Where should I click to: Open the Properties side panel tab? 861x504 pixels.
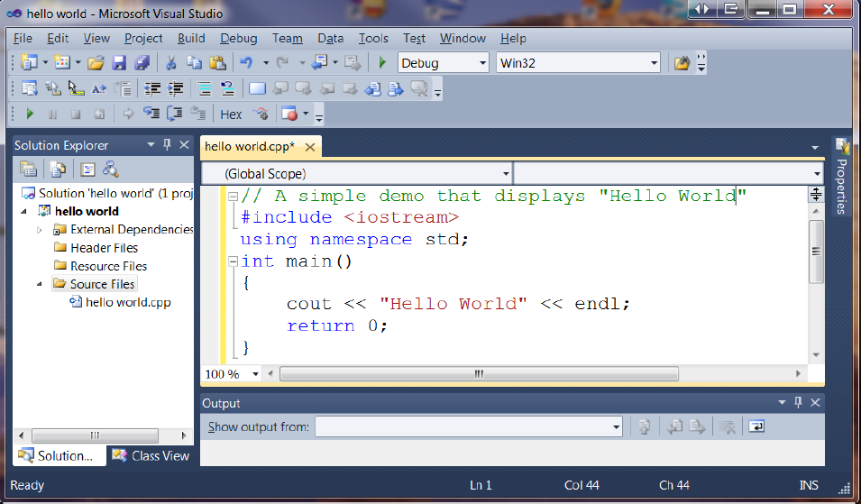(841, 177)
